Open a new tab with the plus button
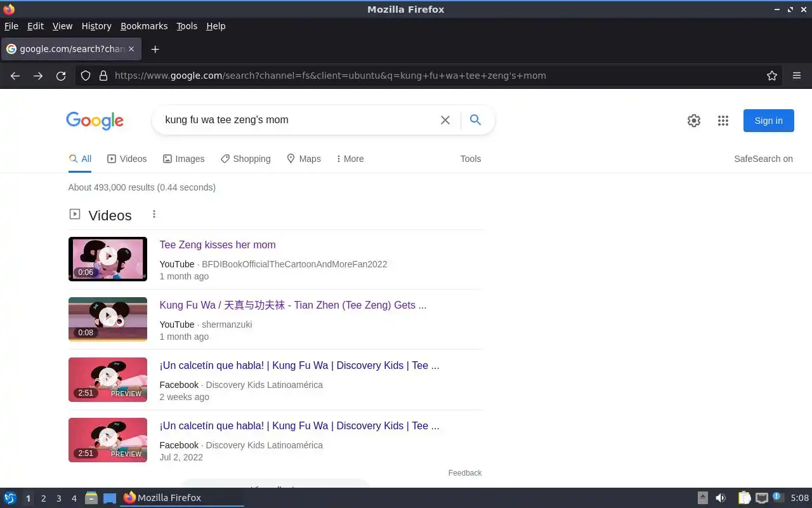 coord(155,49)
